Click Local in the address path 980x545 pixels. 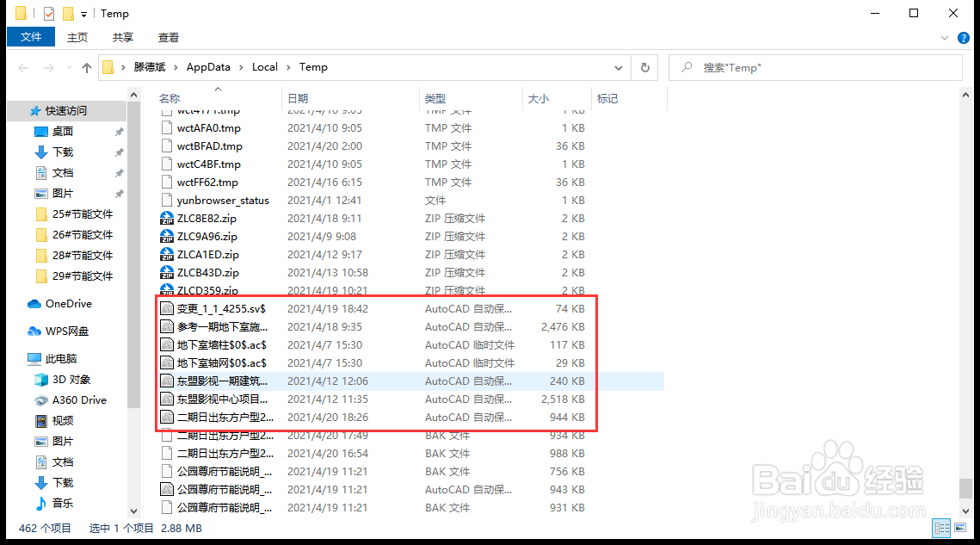264,67
